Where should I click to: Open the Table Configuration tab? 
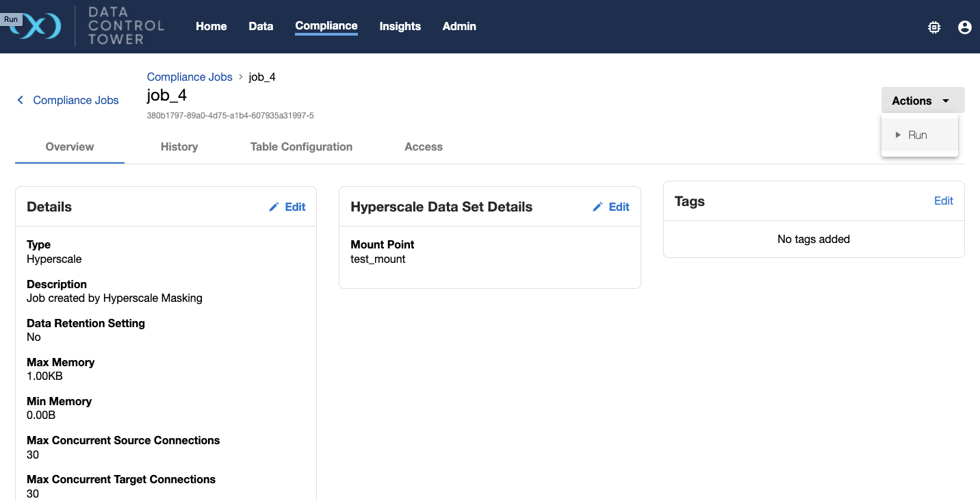301,146
